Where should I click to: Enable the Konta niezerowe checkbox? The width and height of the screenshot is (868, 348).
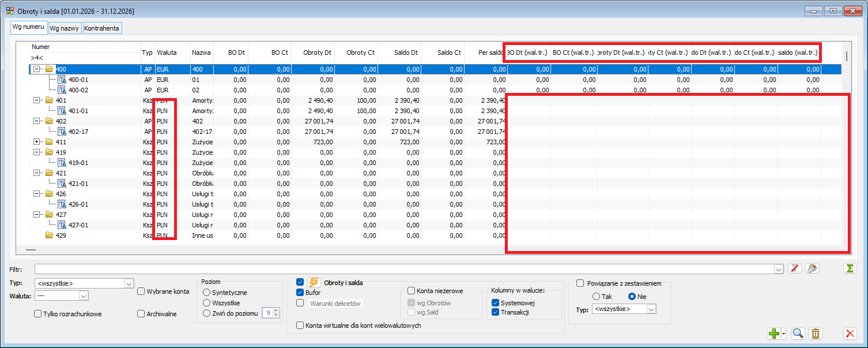click(x=412, y=291)
